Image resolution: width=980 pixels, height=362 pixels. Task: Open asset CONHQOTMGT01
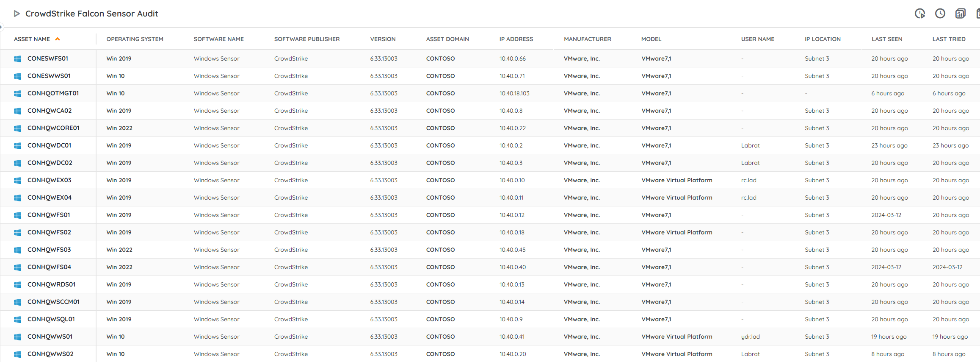pos(53,93)
